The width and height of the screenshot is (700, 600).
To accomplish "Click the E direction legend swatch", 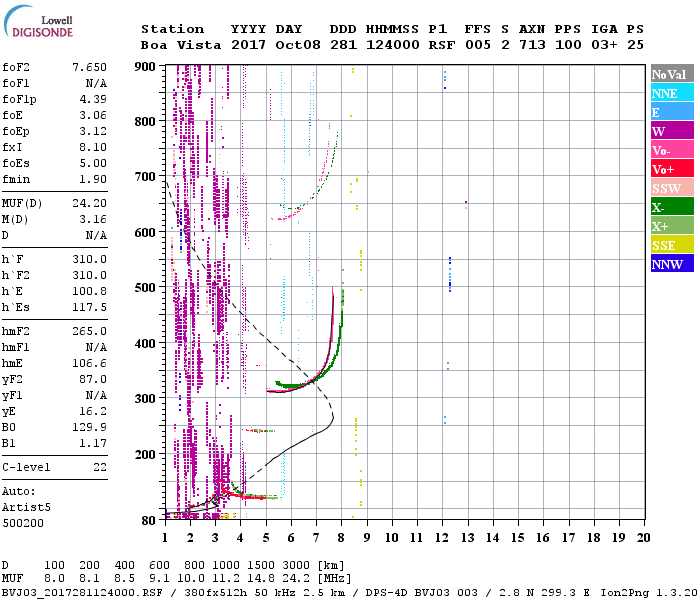I will click(672, 112).
